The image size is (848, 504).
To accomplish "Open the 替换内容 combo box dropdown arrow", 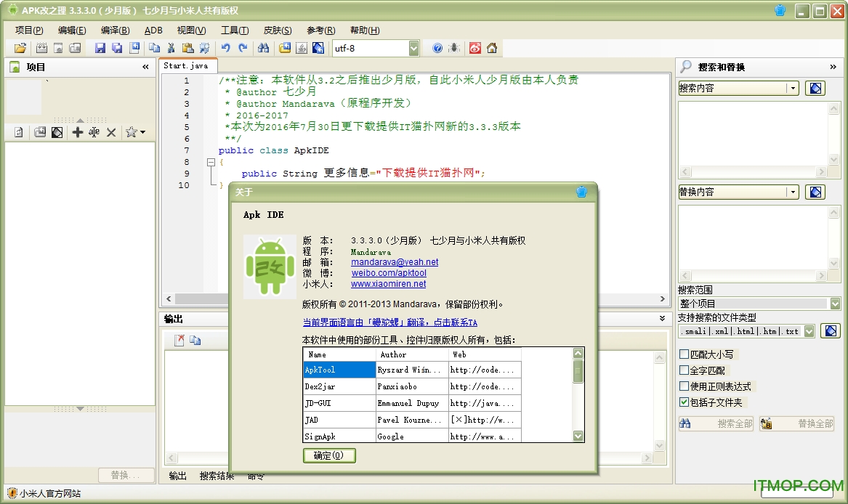I will [793, 192].
